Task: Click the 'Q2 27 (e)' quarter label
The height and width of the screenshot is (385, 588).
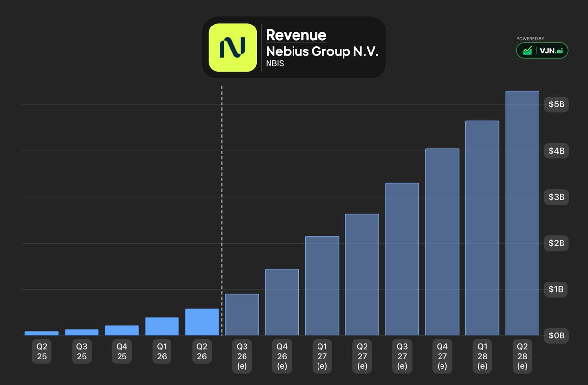Action: pyautogui.click(x=362, y=356)
